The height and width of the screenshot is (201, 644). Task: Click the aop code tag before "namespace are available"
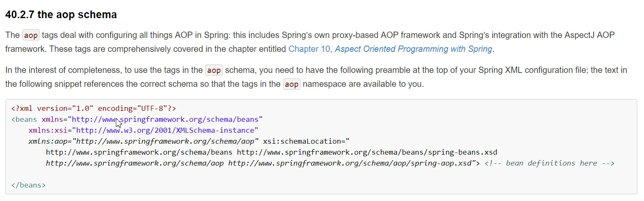click(x=291, y=84)
